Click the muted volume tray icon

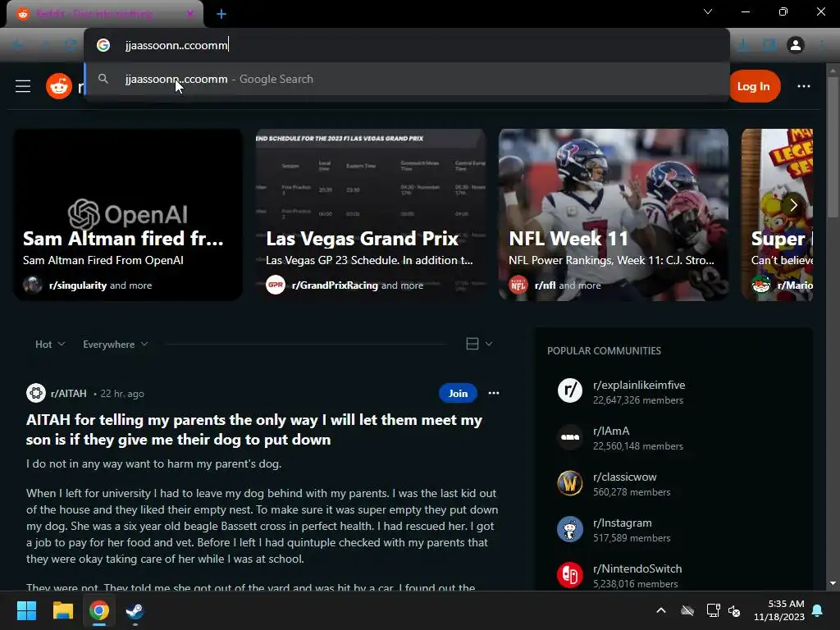[x=734, y=610]
